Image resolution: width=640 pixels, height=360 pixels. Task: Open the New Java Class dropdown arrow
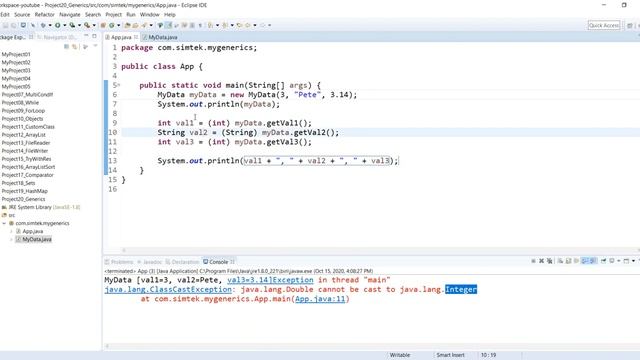pyautogui.click(x=118, y=25)
